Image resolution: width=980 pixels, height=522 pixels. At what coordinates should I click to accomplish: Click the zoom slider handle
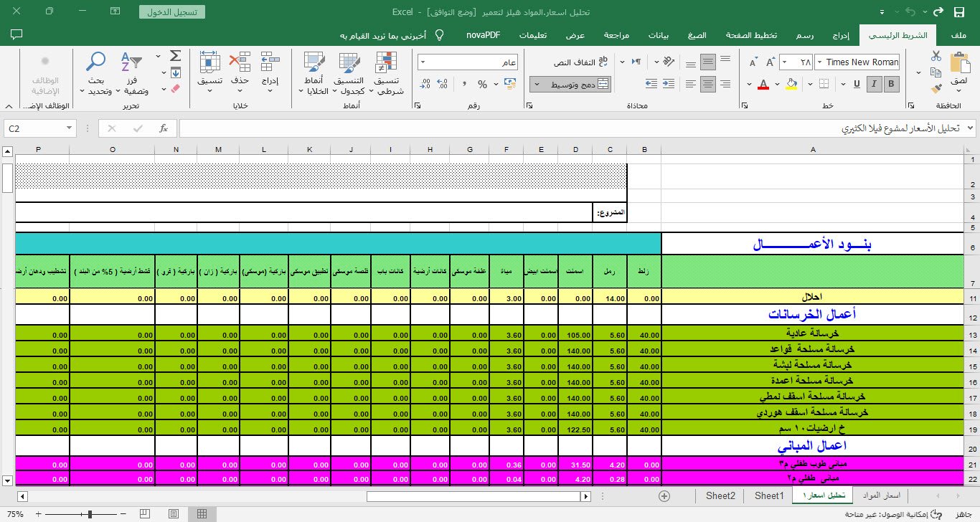click(x=90, y=514)
